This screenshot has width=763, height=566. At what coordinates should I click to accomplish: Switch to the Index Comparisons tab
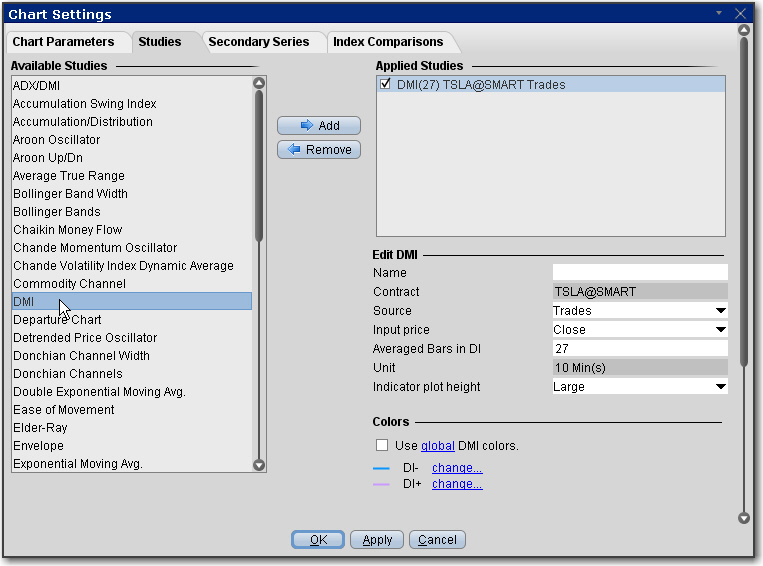point(389,42)
